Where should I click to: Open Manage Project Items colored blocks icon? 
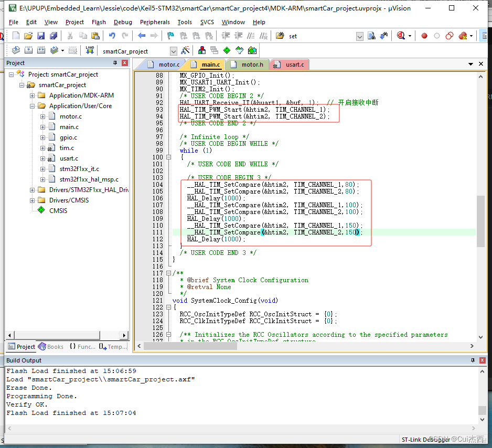202,50
